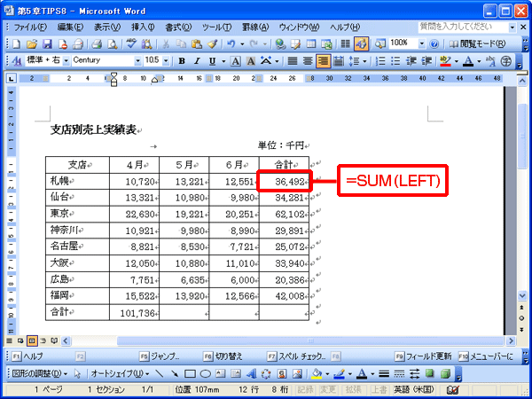Click F1 ヘルプ function key button
Image resolution: width=532 pixels, height=399 pixels.
click(x=27, y=356)
